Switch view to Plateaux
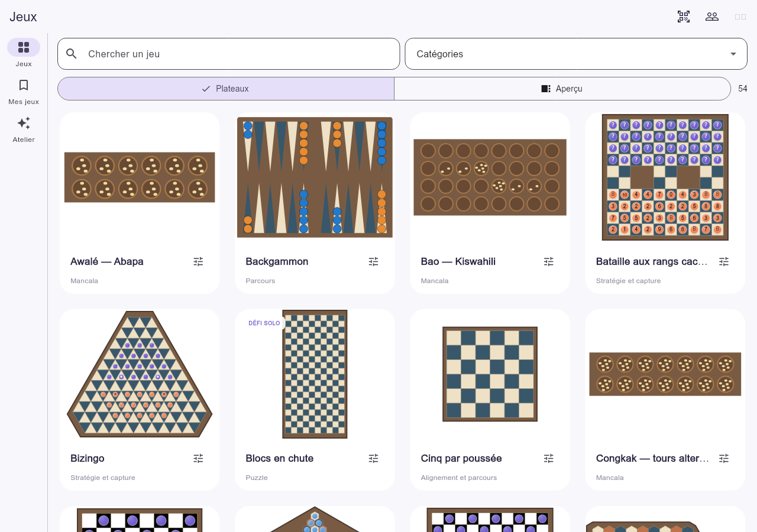The width and height of the screenshot is (757, 532). 226,89
